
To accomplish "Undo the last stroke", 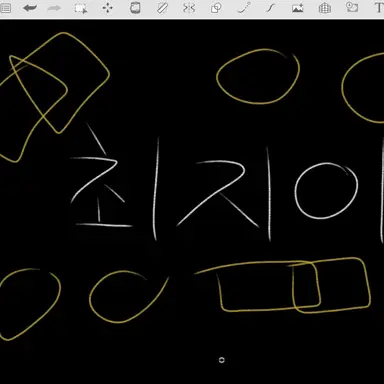I will click(30, 8).
